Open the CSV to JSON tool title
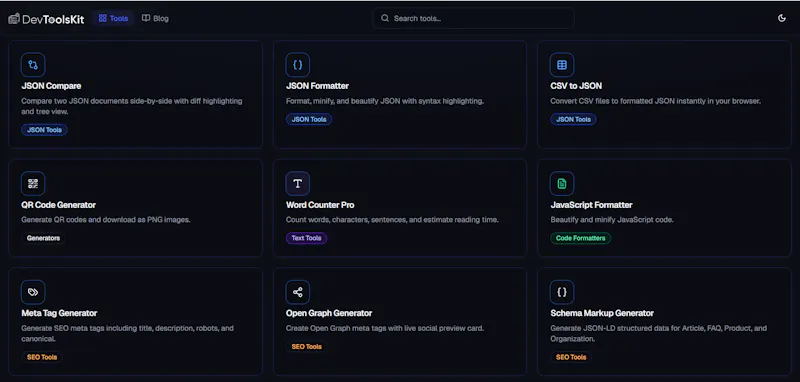Viewport: 800px width, 382px height. coord(576,86)
